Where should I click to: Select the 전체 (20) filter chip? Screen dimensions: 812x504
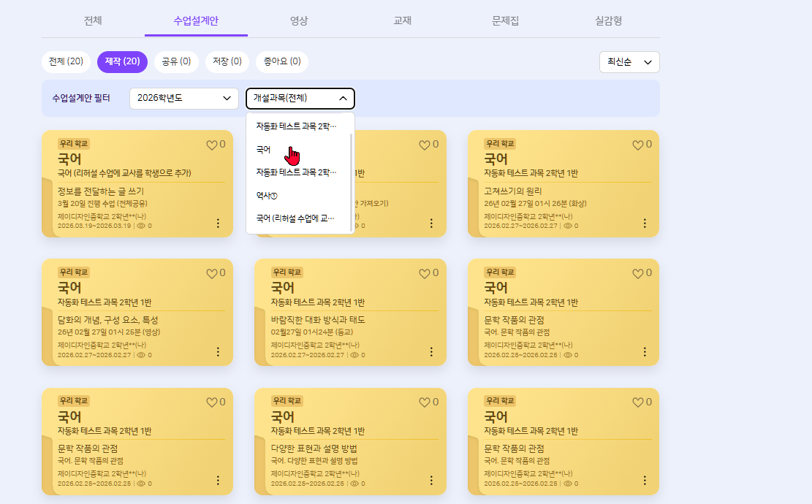pos(66,61)
